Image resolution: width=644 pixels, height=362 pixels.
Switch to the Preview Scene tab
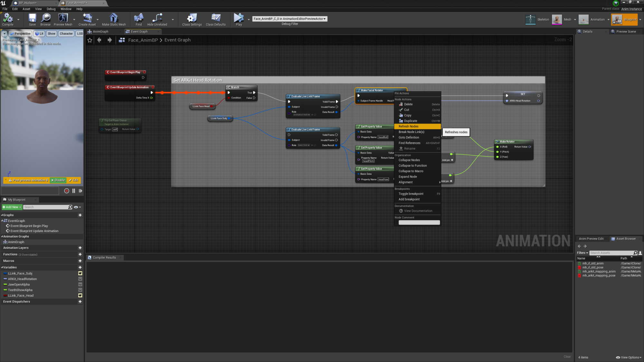[626, 32]
